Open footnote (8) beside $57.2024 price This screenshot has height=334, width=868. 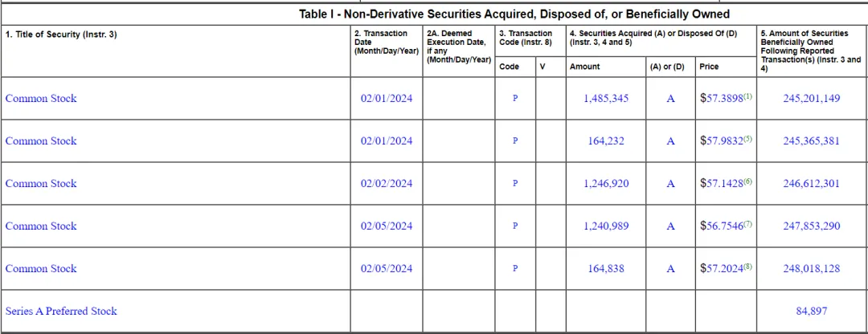coord(748,267)
